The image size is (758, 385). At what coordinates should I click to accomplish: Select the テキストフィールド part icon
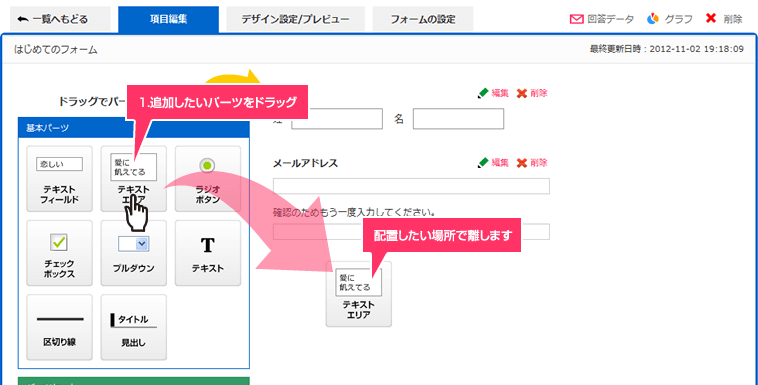(59, 179)
